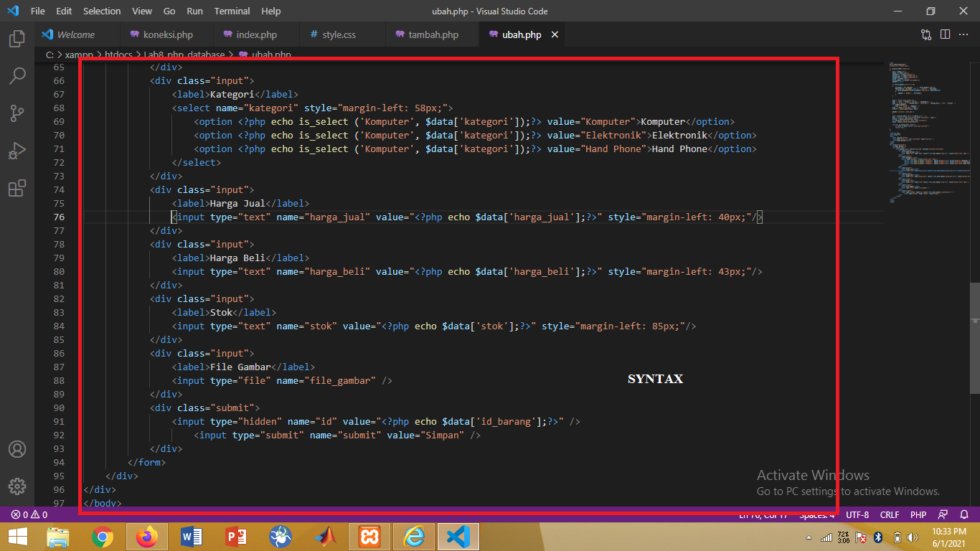This screenshot has height=551, width=980.
Task: Launch XAMPP from the taskbar
Action: pos(369,536)
